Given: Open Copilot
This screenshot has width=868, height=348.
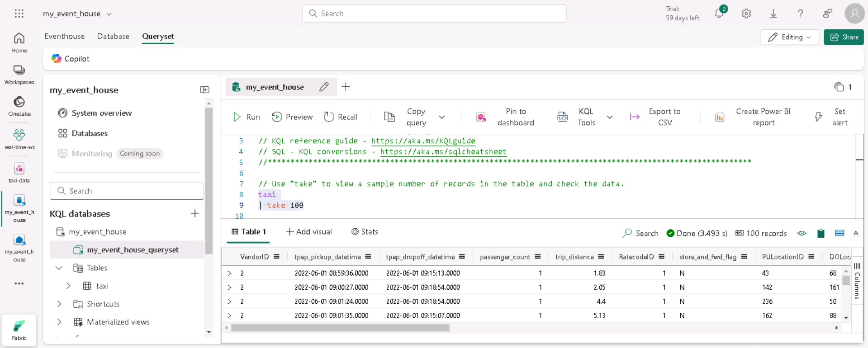Looking at the screenshot, I should pos(70,59).
